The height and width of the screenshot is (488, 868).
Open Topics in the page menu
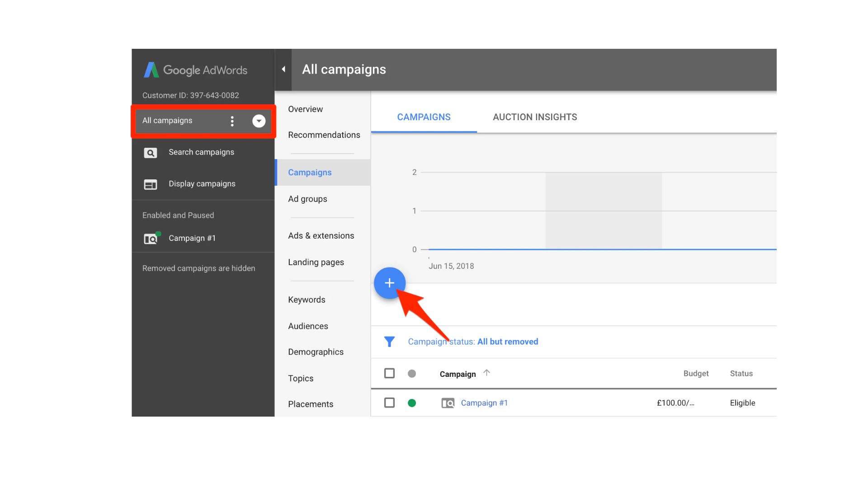[x=301, y=379]
